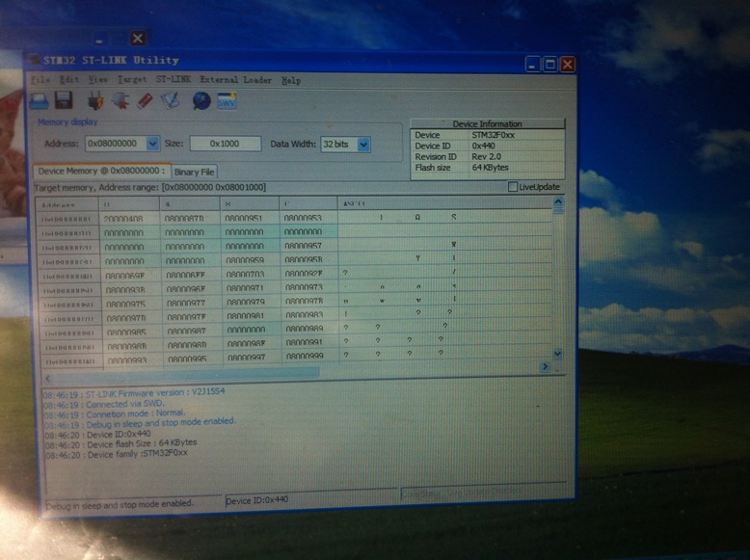The image size is (750, 560).
Task: Open the Help menu
Action: [x=291, y=80]
